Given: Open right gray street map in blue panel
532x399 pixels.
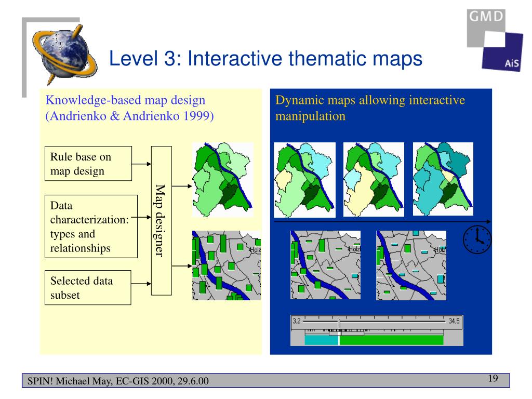Looking at the screenshot, I should (x=411, y=265).
